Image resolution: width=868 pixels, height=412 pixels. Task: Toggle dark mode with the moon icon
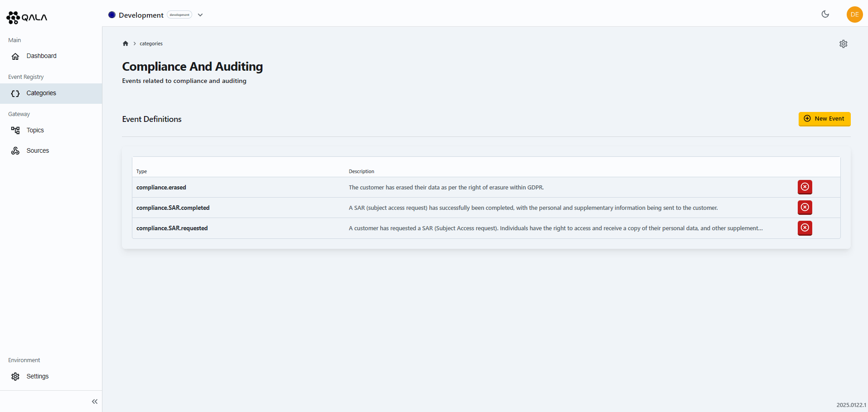825,15
